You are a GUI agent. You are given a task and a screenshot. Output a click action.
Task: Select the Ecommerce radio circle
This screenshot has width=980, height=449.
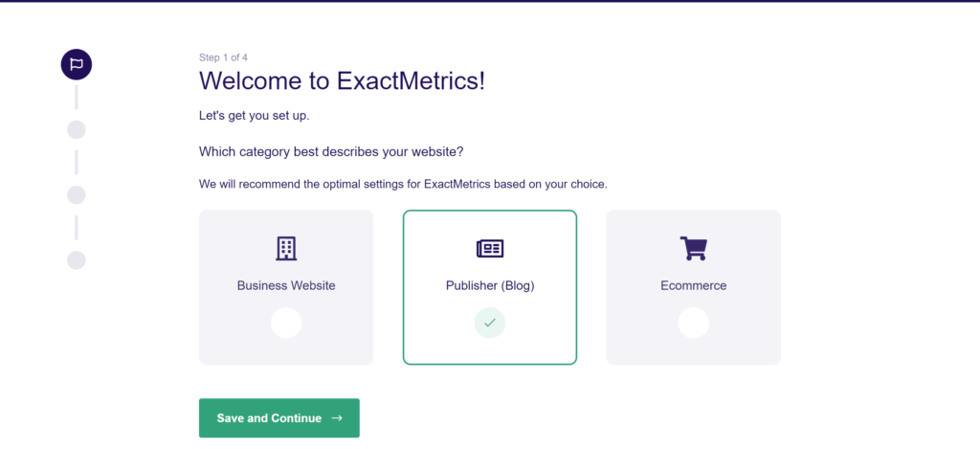click(694, 323)
